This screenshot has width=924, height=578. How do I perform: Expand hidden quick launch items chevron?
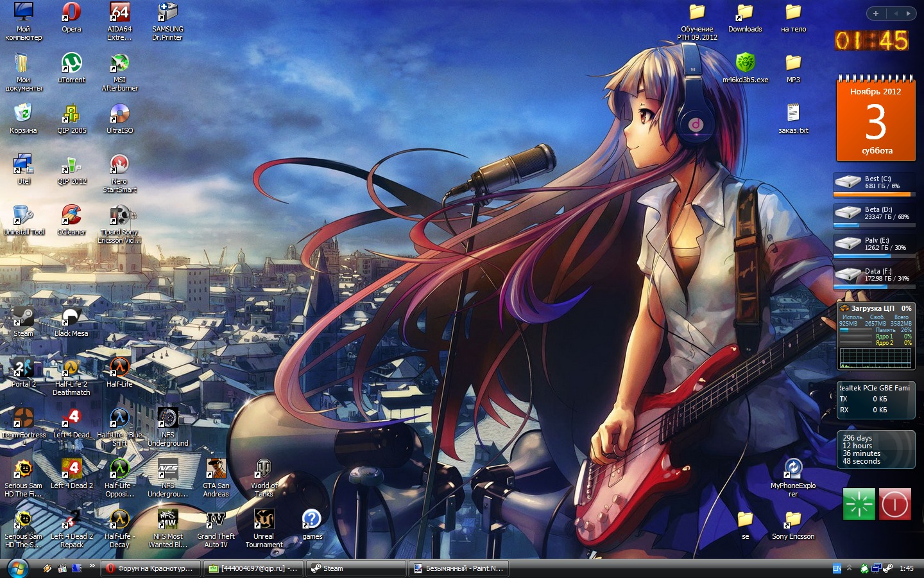pyautogui.click(x=92, y=566)
